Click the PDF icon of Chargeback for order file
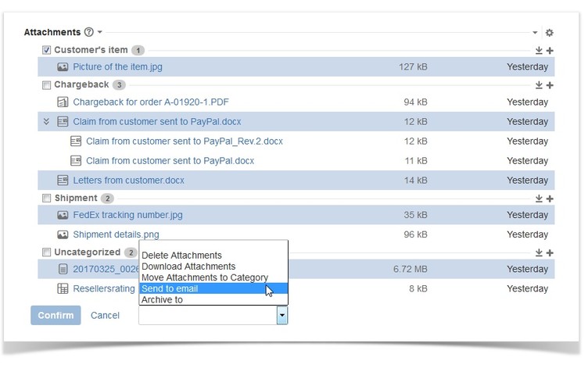588x372 pixels. (63, 102)
